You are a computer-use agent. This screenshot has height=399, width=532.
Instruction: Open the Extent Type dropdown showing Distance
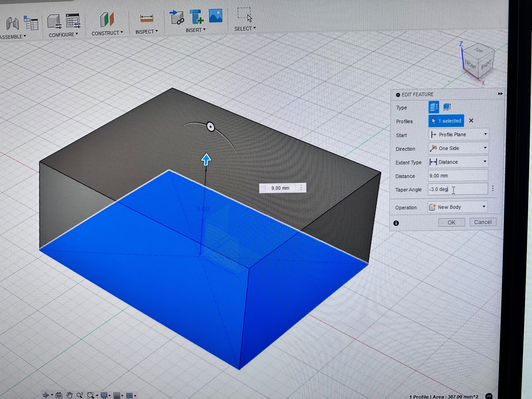[x=458, y=162]
